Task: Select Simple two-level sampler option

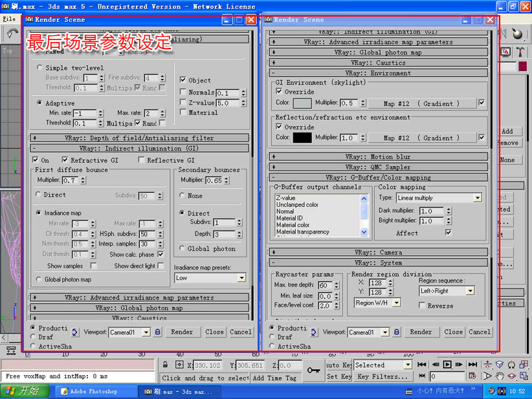Action: point(39,67)
